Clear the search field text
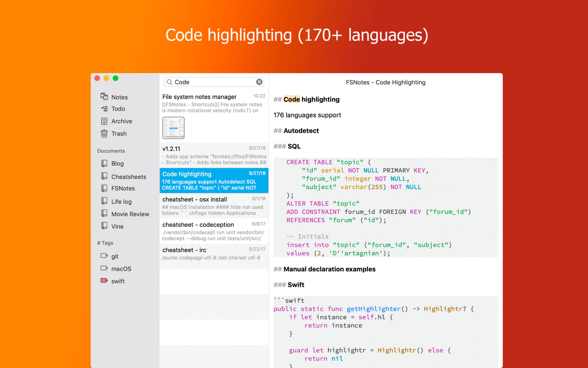The image size is (588, 368). tap(259, 82)
